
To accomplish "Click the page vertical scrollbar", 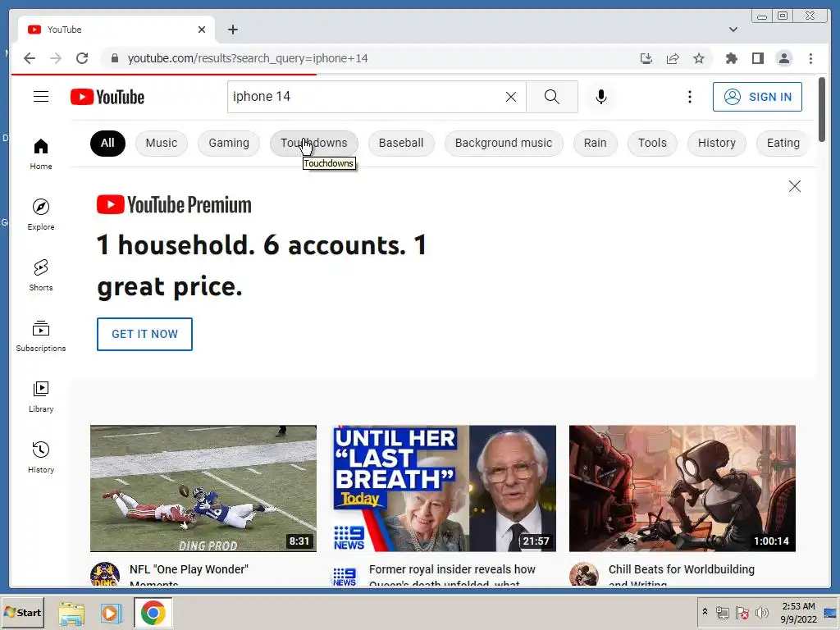I will 822,110.
